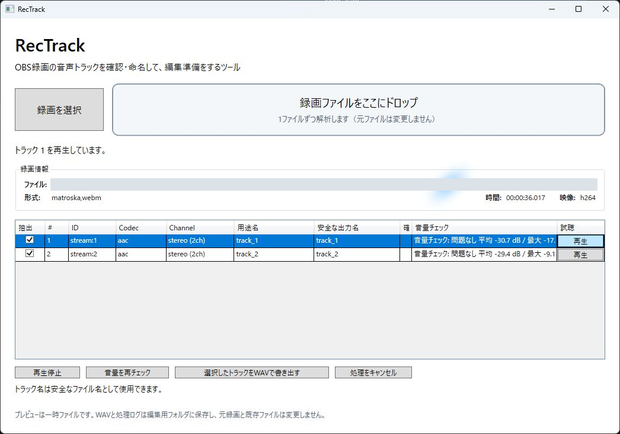Play preview for track_2 row

point(580,255)
